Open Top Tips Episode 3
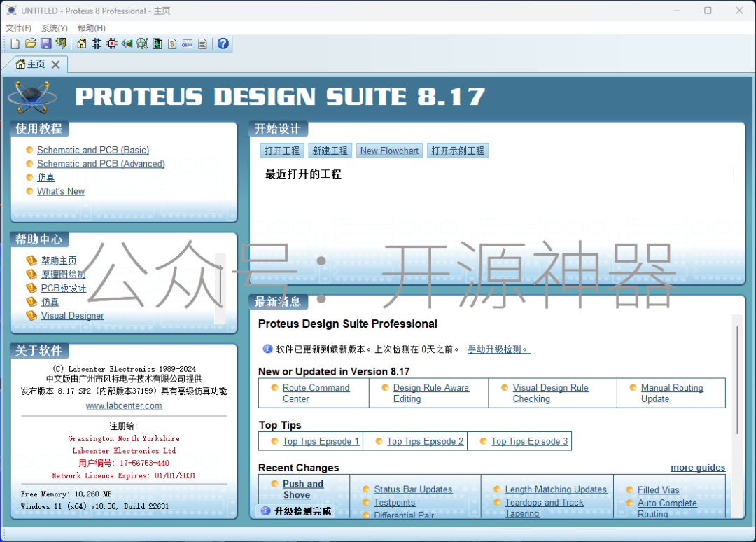The height and width of the screenshot is (542, 756). pyautogui.click(x=530, y=441)
